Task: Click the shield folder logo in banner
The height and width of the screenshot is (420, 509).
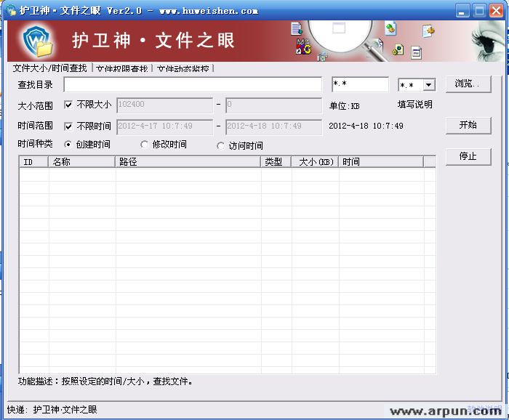Action: (37, 41)
